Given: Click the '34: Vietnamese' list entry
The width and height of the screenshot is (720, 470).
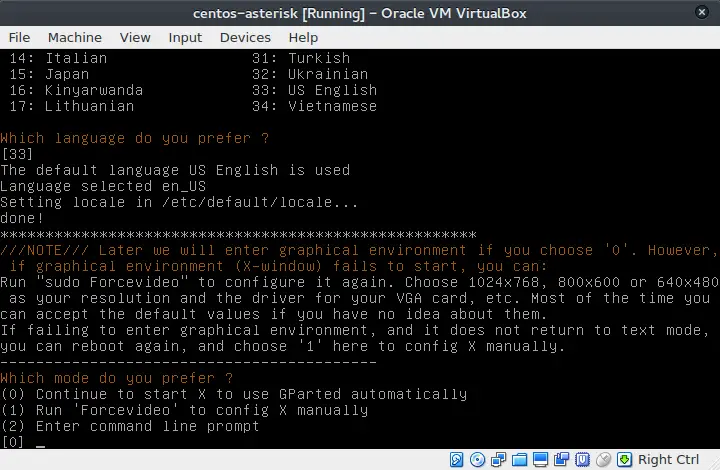Looking at the screenshot, I should coord(315,106).
